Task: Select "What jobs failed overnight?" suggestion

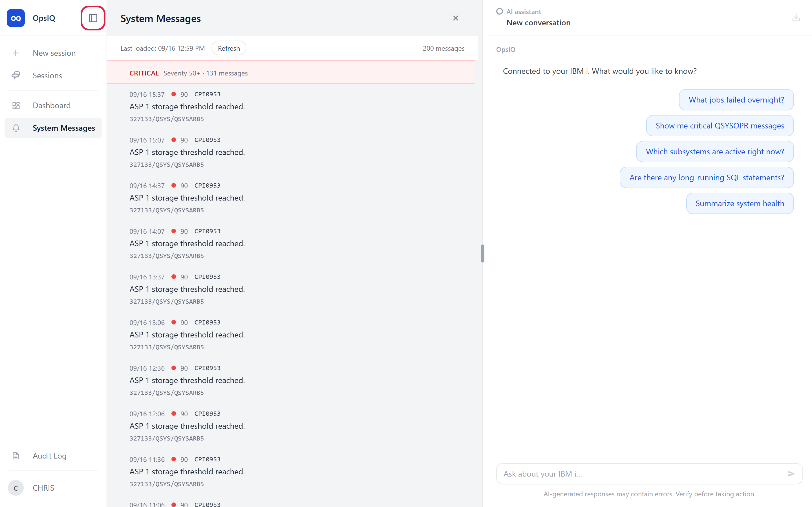Action: click(x=736, y=100)
